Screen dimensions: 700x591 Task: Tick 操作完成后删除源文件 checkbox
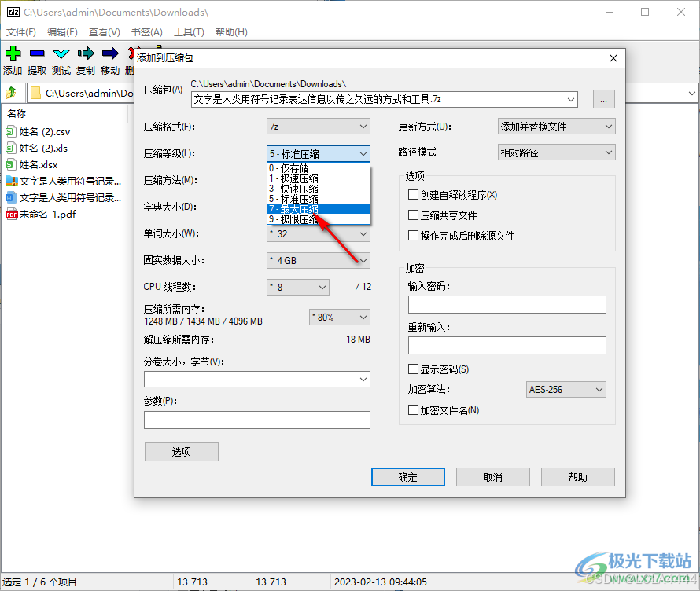pos(414,235)
